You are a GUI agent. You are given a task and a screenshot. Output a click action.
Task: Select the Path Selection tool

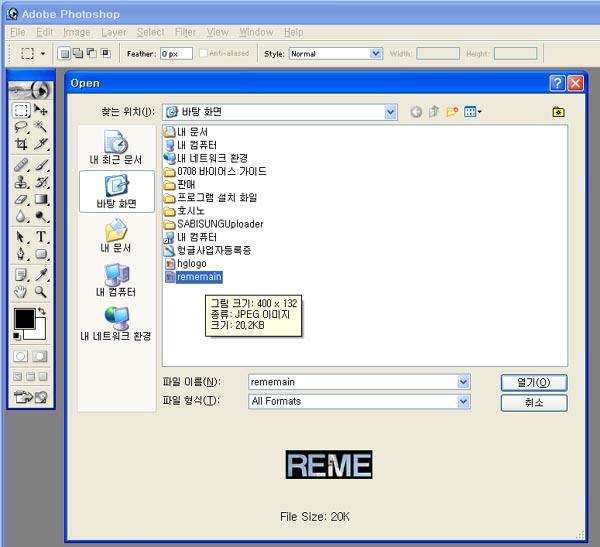21,237
